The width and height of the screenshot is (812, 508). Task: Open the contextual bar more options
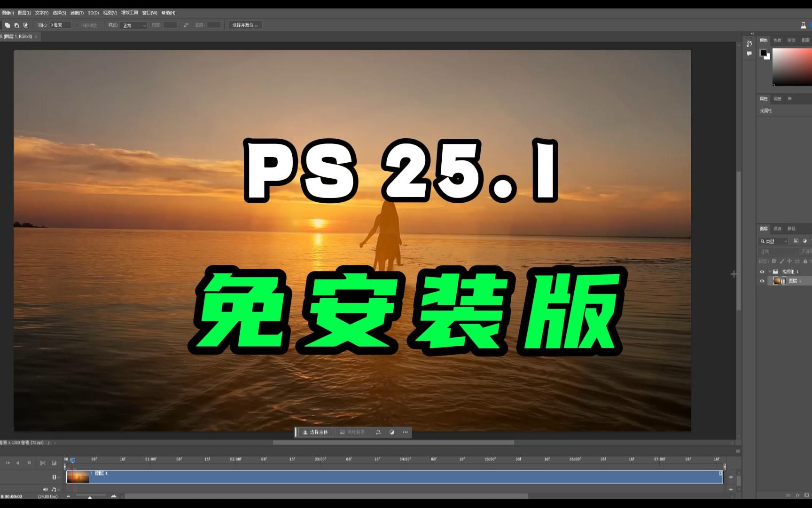point(406,432)
